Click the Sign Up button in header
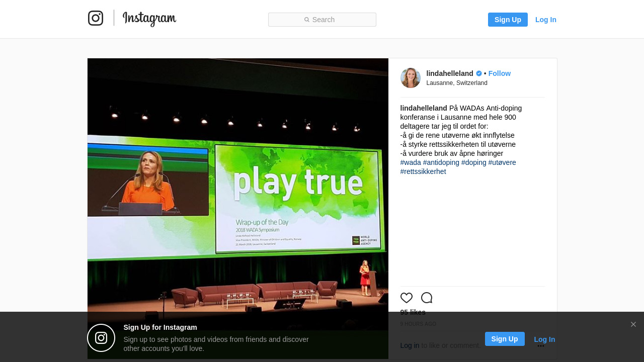 [508, 20]
